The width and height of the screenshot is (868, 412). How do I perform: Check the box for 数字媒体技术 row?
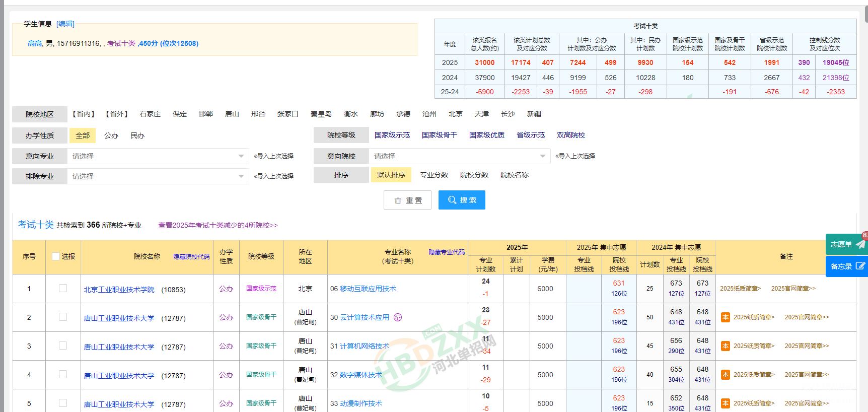click(x=63, y=374)
